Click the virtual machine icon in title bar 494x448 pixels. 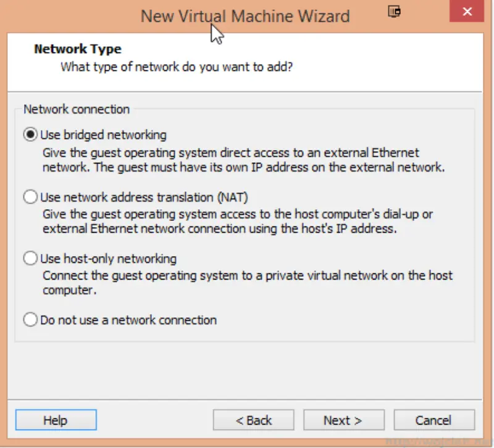click(x=394, y=11)
